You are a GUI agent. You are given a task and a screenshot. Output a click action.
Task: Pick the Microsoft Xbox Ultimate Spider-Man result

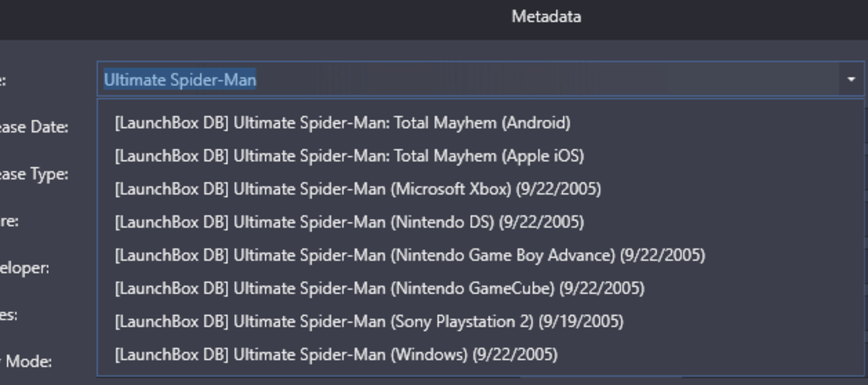coord(358,189)
